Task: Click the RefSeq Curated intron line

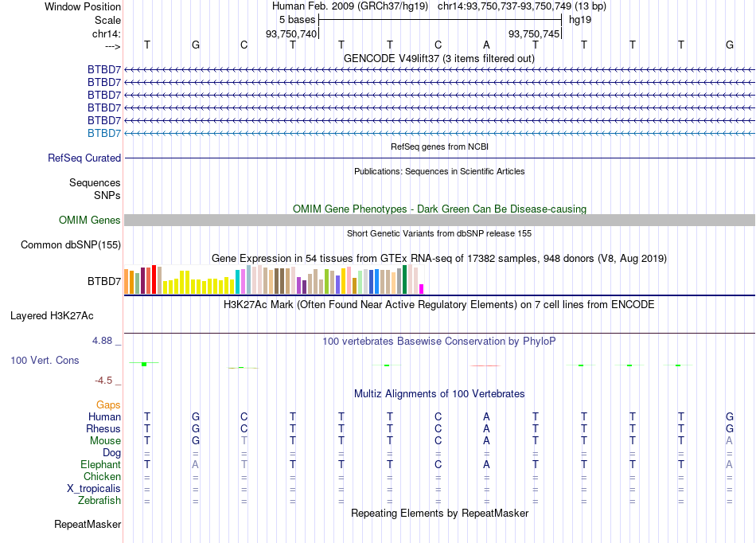Action: tap(439, 158)
